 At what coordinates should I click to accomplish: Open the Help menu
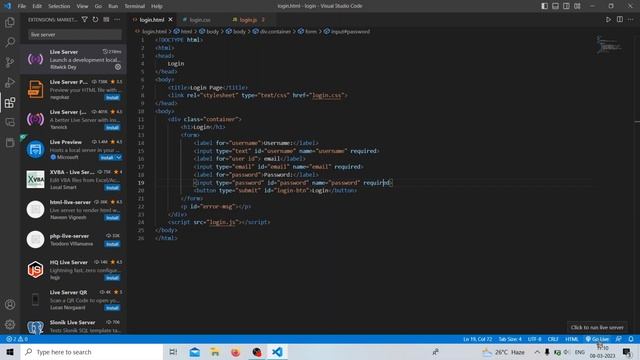[157, 6]
